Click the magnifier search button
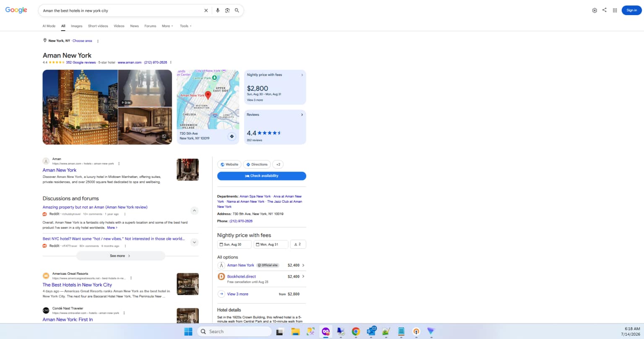The image size is (644, 339). [237, 10]
